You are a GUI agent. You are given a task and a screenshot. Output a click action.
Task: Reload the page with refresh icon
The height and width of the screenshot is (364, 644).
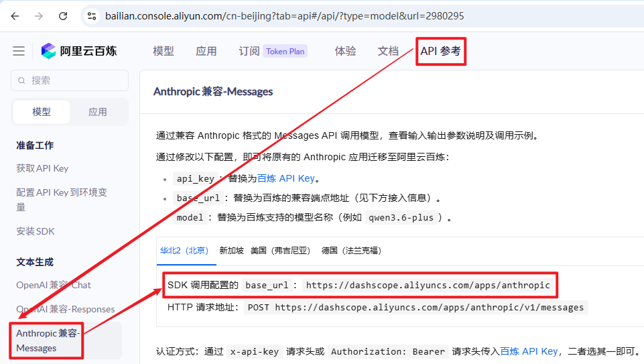point(63,16)
